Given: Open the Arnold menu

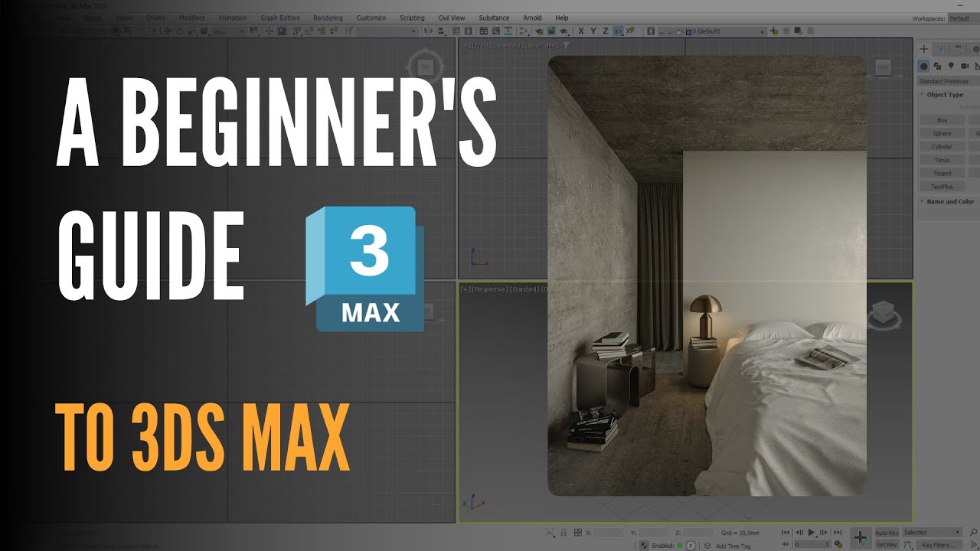Looking at the screenshot, I should (x=532, y=18).
